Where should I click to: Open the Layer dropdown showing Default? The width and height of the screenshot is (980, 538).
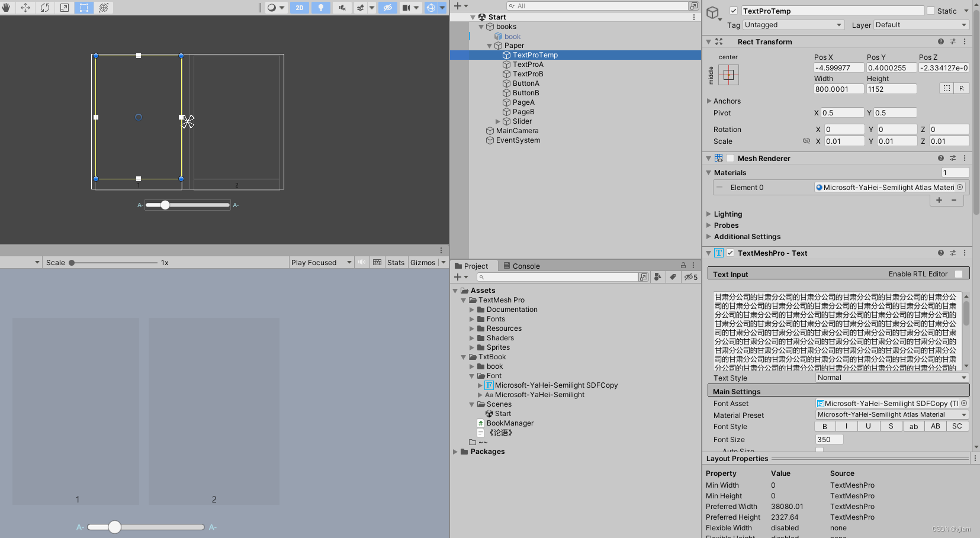921,25
